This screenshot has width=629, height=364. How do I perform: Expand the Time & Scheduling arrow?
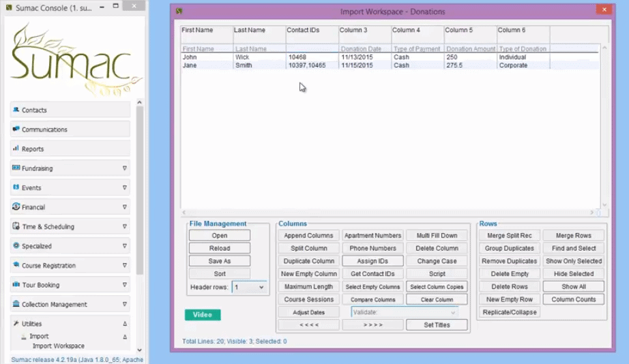[x=124, y=226]
